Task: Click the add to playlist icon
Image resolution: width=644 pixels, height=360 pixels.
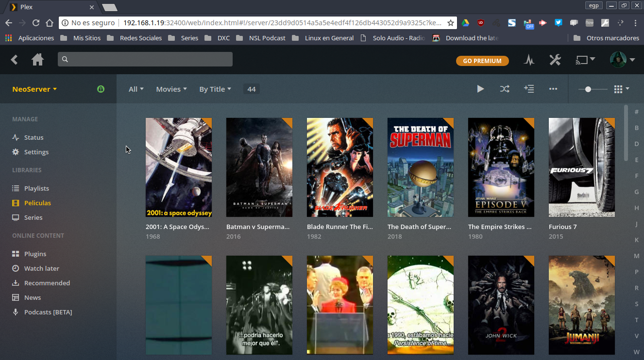Action: (x=529, y=89)
